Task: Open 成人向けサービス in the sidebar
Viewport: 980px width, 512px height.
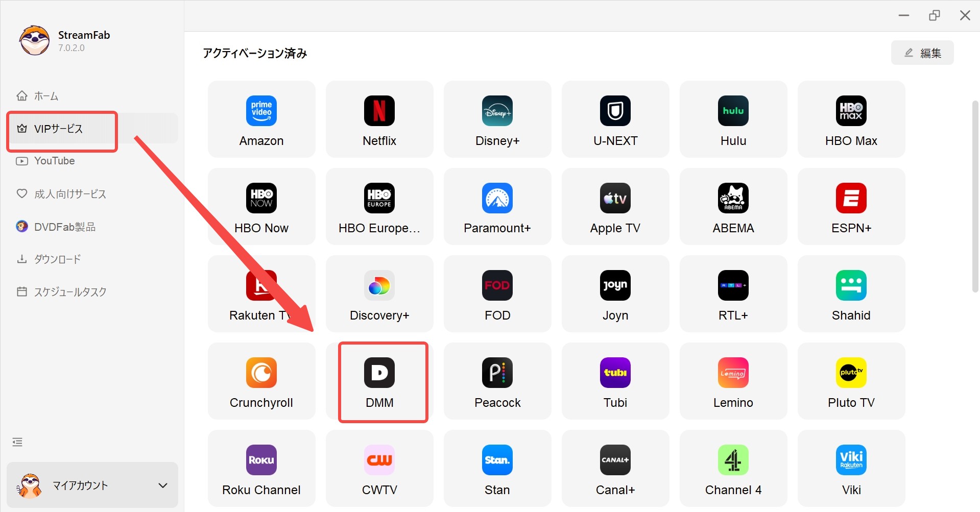Action: coord(92,194)
